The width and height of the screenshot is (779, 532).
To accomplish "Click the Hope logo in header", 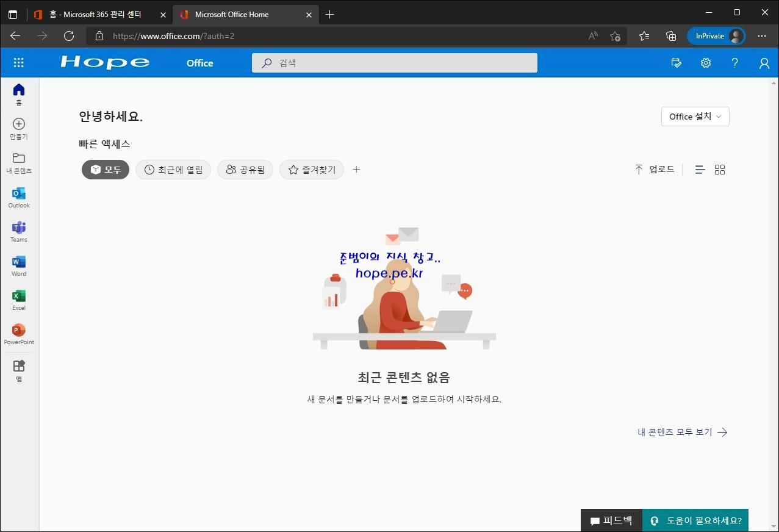I will 105,63.
